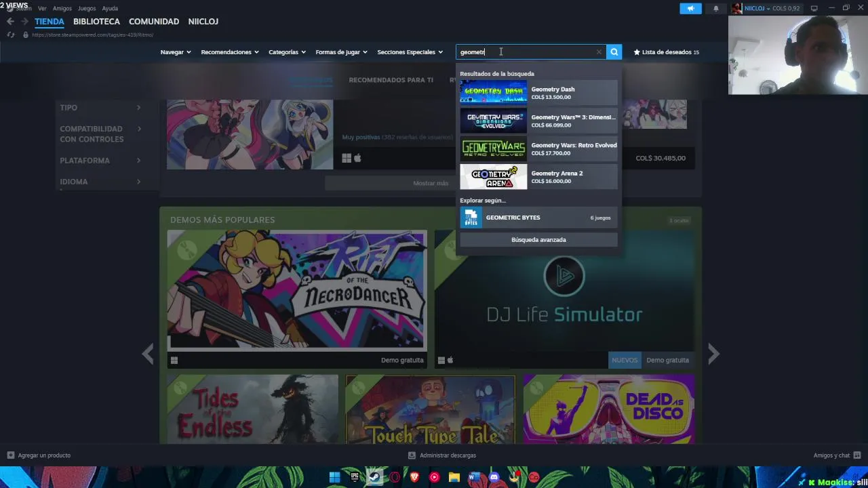Click the blue search magnifier button
The height and width of the screenshot is (488, 868).
[614, 52]
